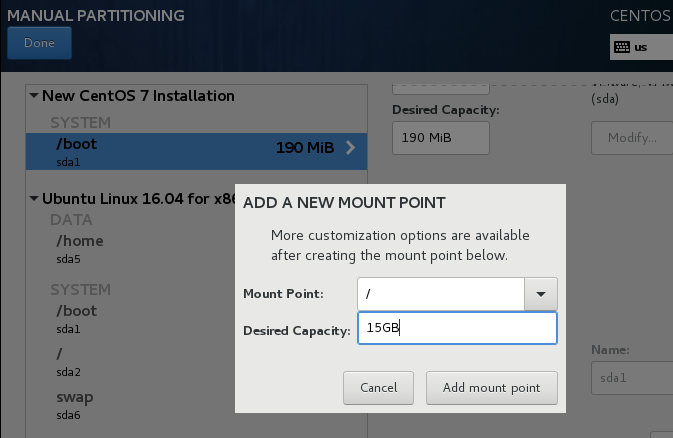Click Add mount point button

coord(492,388)
